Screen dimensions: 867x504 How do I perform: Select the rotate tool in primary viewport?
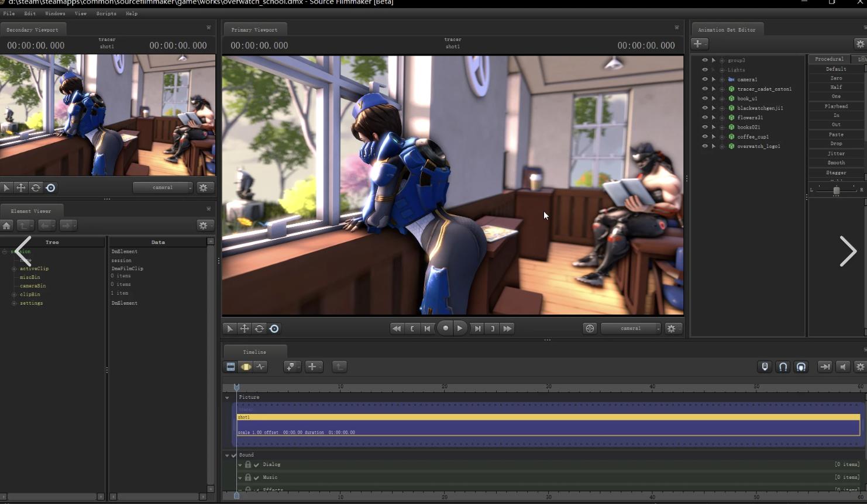259,329
